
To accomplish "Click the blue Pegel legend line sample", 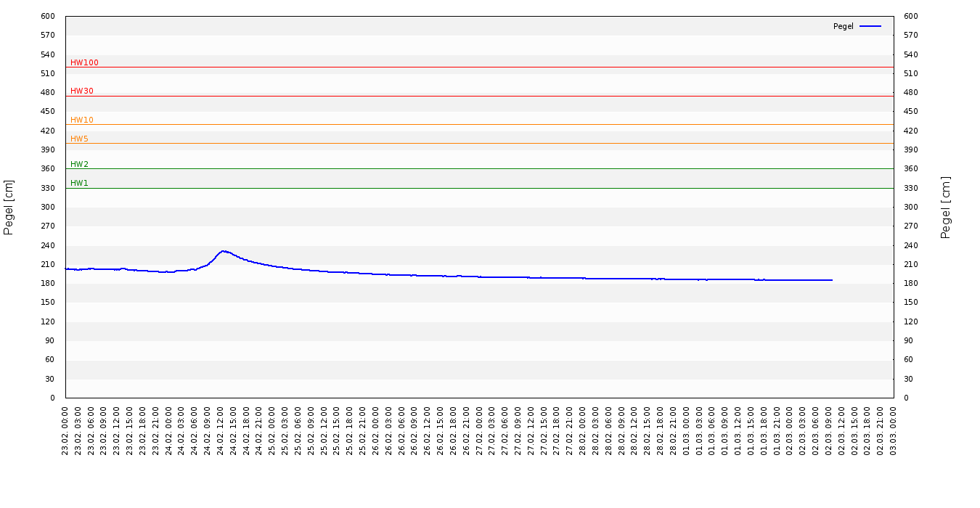I will [x=870, y=26].
